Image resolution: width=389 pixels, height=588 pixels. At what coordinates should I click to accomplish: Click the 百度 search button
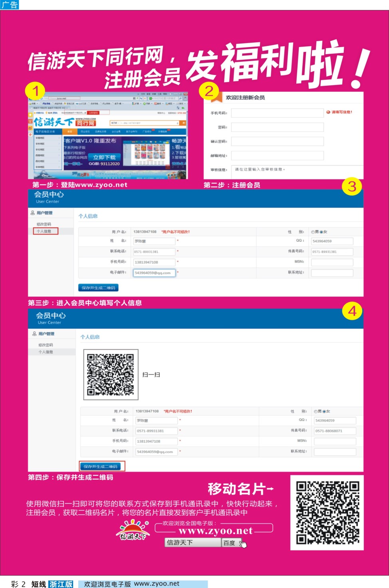point(232,543)
